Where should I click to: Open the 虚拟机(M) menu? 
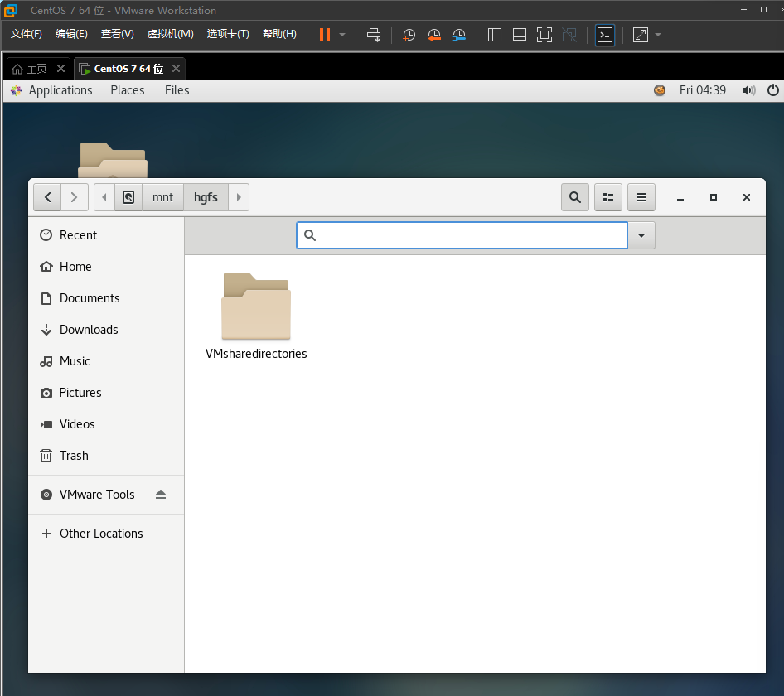(171, 33)
